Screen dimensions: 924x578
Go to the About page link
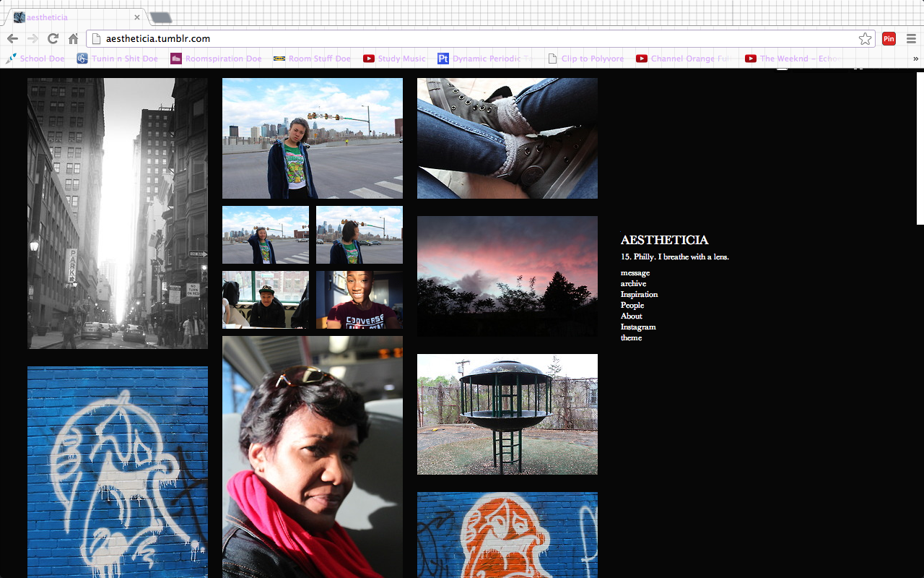point(632,316)
